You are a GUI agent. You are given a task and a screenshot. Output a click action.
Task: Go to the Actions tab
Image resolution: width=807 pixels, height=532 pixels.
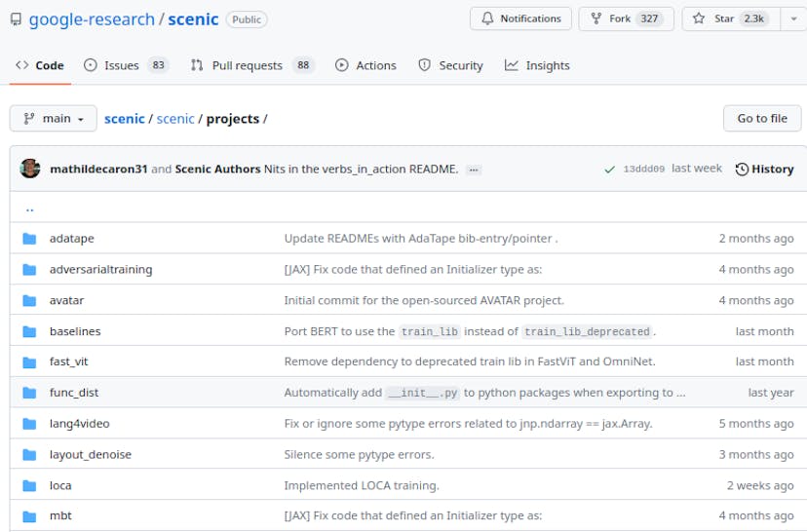click(365, 65)
